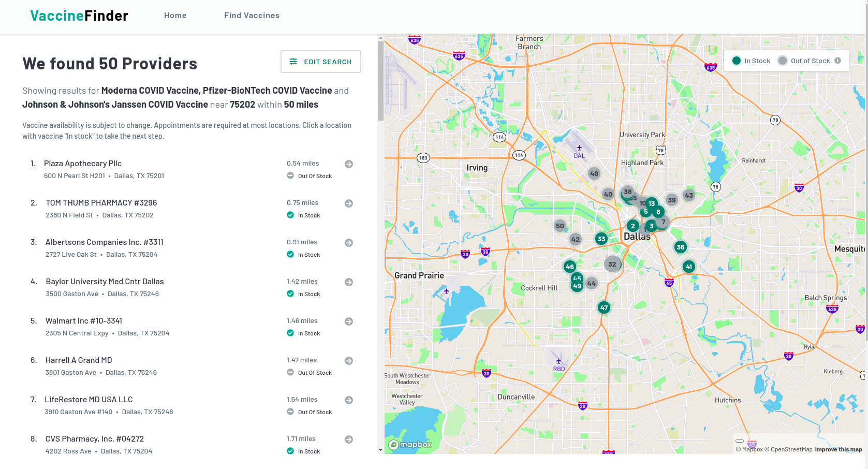This screenshot has height=469, width=868.
Task: Open the Find Vaccines menu item
Action: click(252, 16)
